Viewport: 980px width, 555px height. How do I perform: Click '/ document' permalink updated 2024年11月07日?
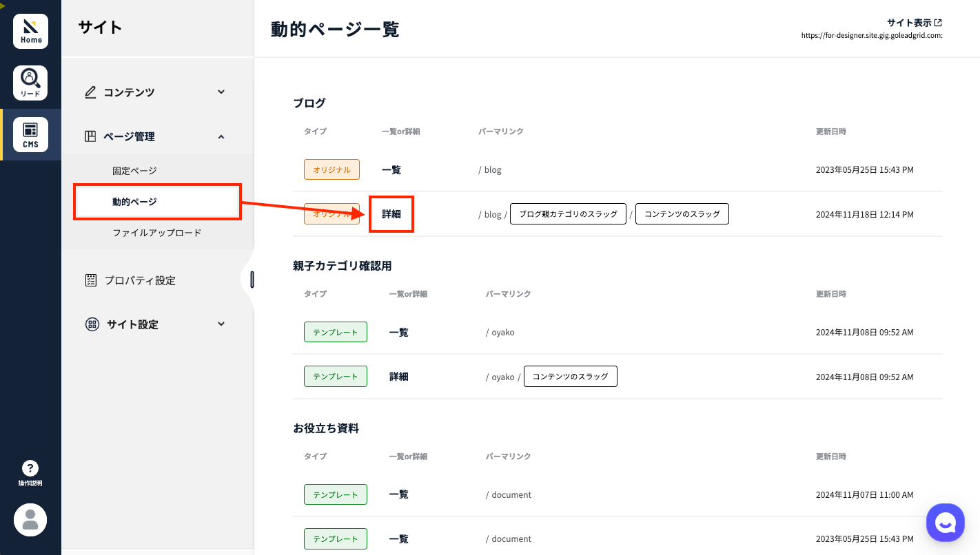(509, 494)
